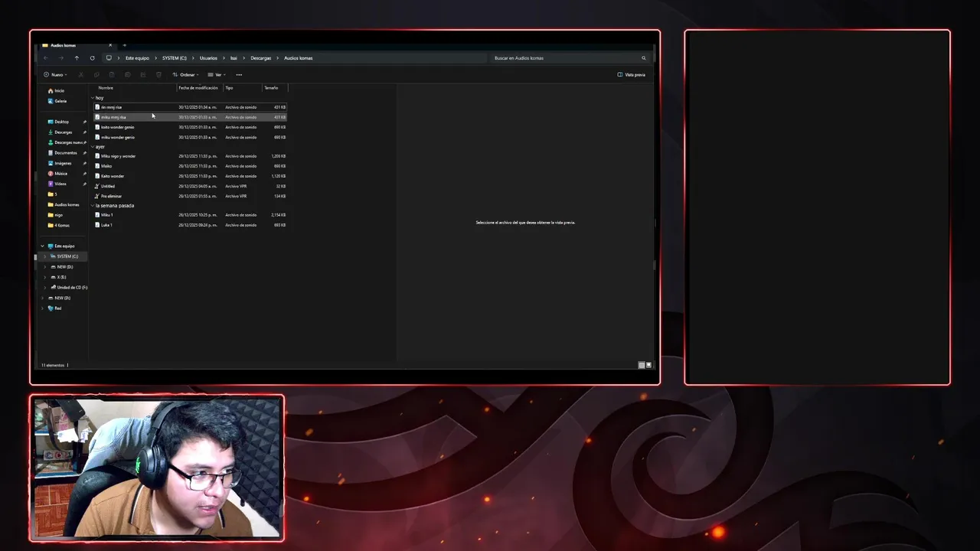Select the file miku wonder genio

click(x=190, y=137)
